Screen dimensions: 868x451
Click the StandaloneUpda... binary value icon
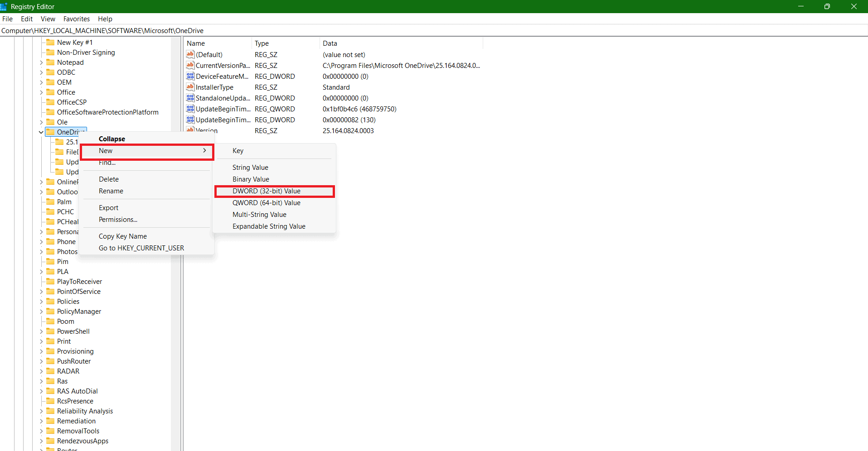pos(190,98)
